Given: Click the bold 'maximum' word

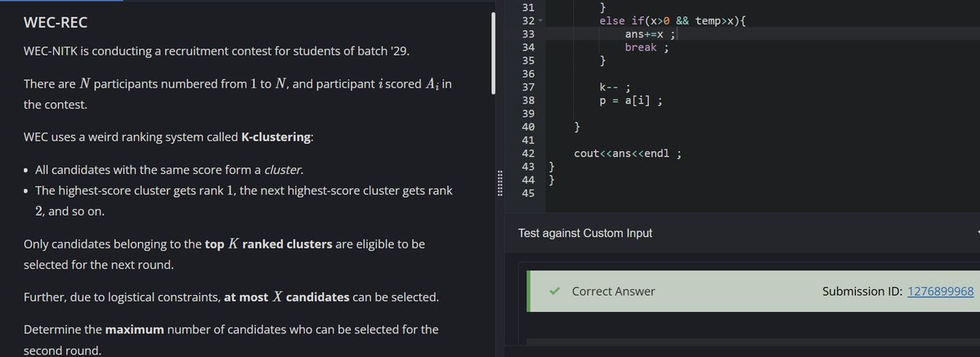Looking at the screenshot, I should click(134, 329).
